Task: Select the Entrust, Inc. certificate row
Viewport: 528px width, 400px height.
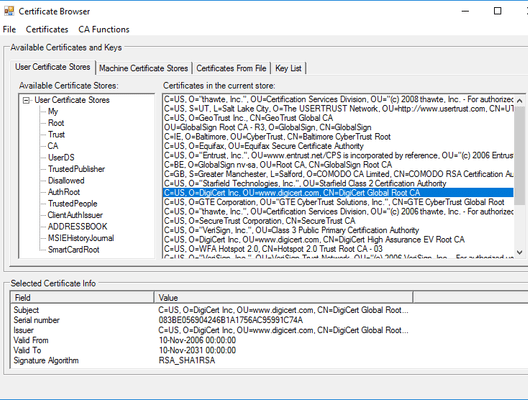Action: pos(338,155)
